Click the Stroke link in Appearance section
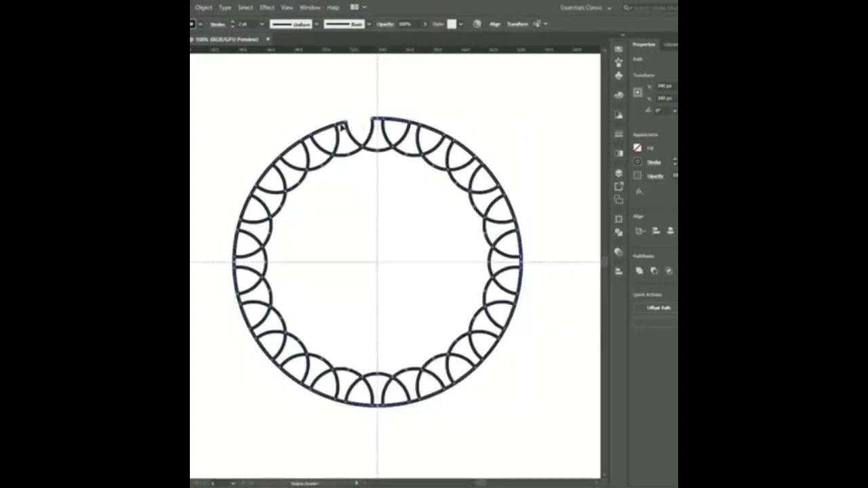Image resolution: width=868 pixels, height=488 pixels. (x=654, y=163)
